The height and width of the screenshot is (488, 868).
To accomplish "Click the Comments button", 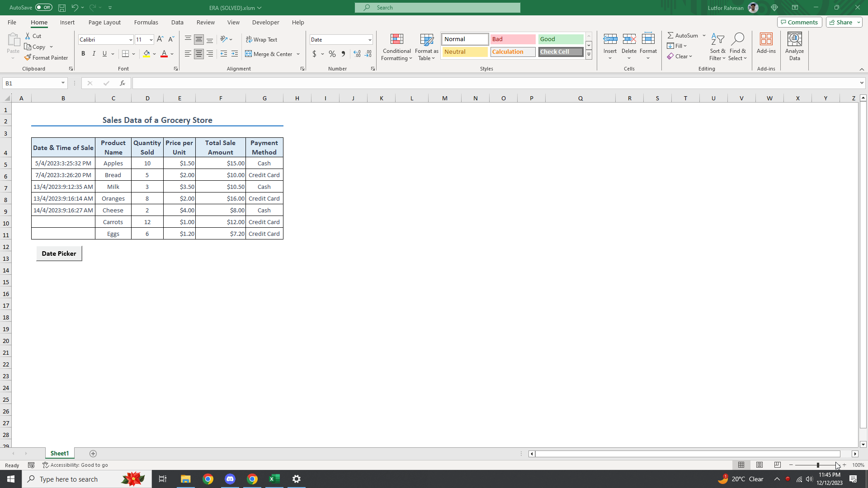I will 799,22.
